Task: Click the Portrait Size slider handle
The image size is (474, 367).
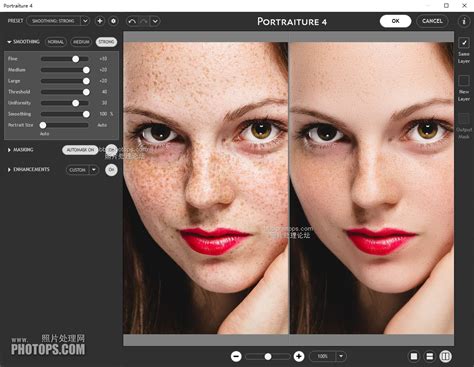Action: [43, 125]
